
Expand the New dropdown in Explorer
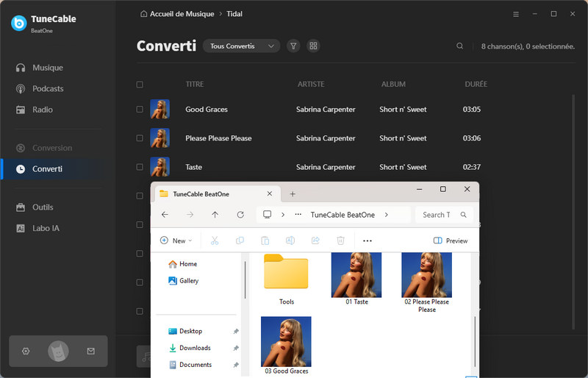(x=176, y=240)
